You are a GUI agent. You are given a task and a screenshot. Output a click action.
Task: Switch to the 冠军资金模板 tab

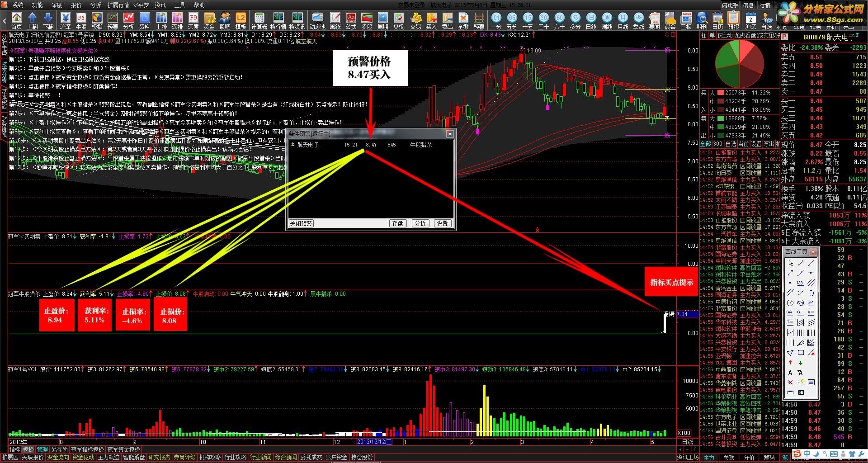pos(124,449)
